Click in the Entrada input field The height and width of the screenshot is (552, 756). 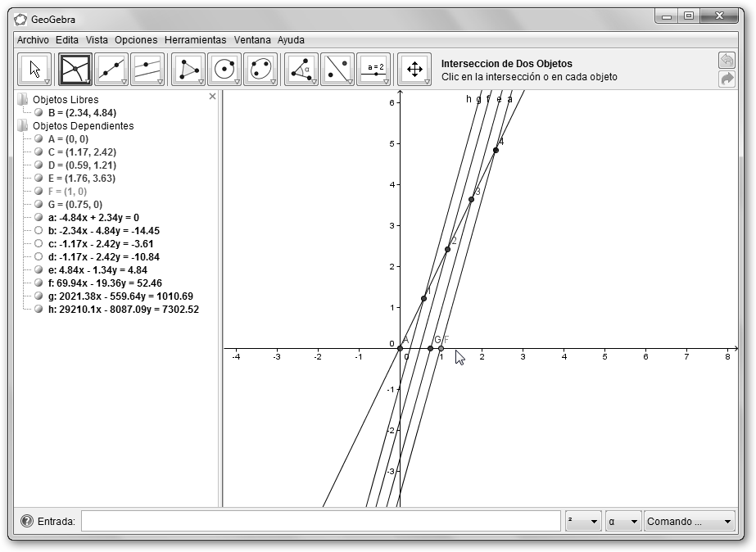(320, 522)
